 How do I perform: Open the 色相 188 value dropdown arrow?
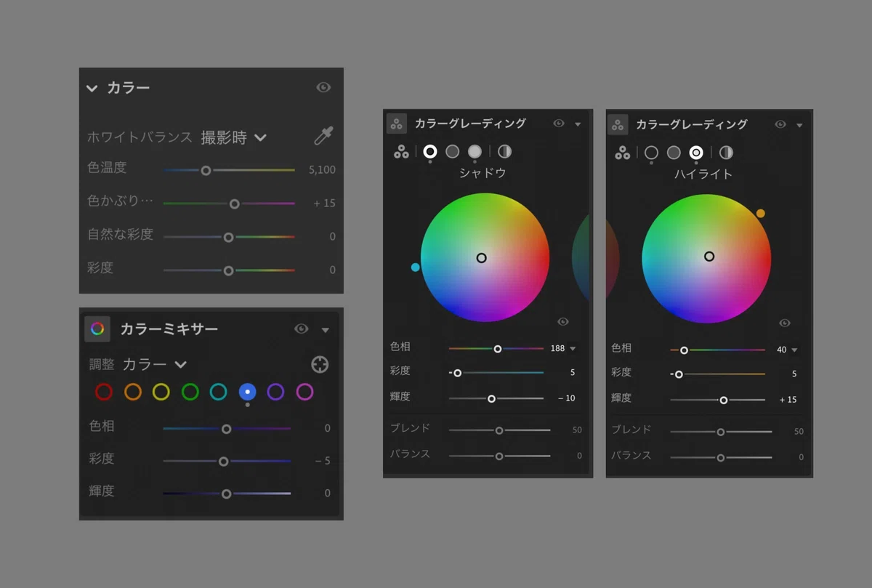point(573,349)
